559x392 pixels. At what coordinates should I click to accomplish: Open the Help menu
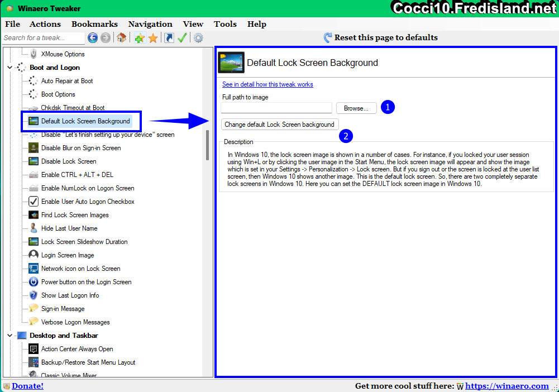coord(257,24)
